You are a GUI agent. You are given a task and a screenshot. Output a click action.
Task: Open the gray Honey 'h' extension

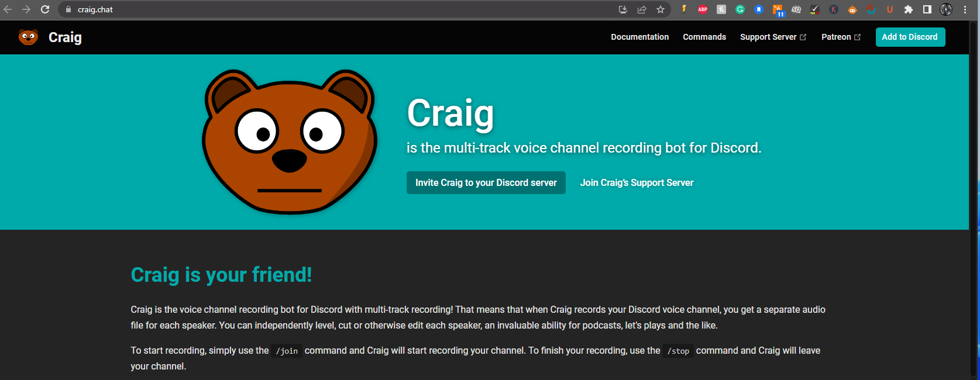pos(721,9)
